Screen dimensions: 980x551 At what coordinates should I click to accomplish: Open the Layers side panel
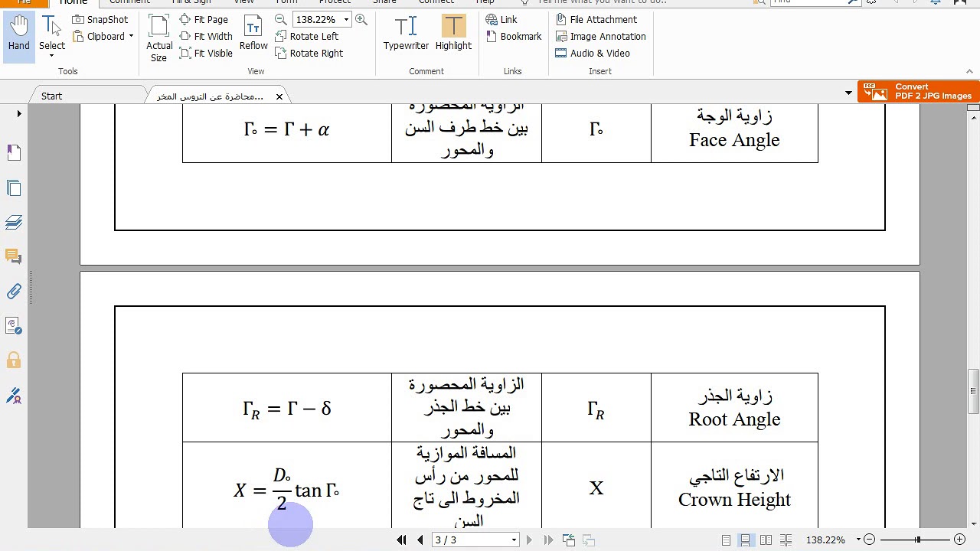(14, 222)
